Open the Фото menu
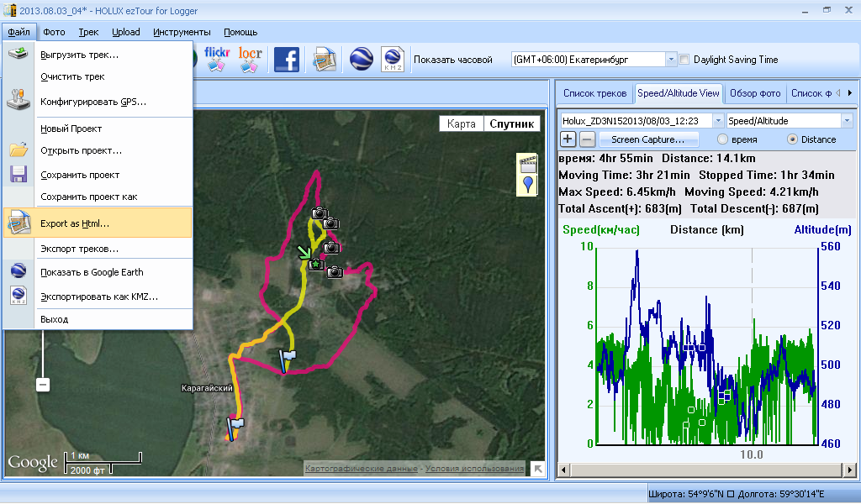The width and height of the screenshot is (861, 504). 54,33
